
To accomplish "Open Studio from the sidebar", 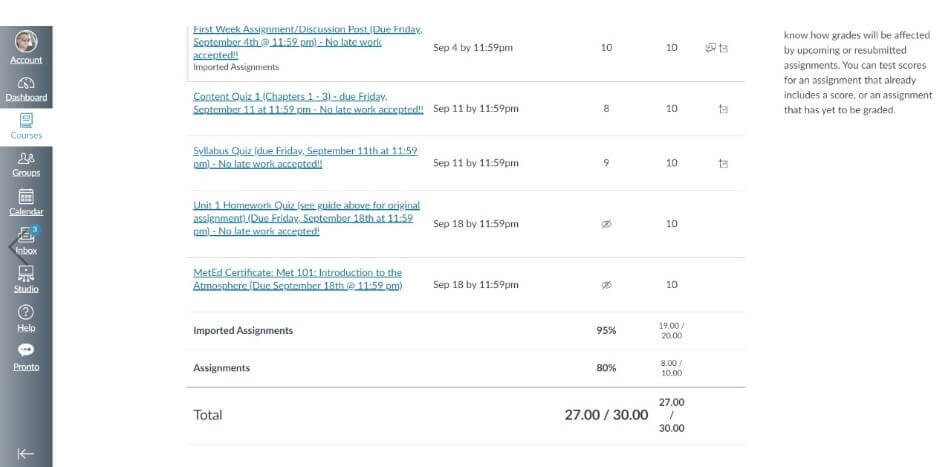I will [26, 279].
